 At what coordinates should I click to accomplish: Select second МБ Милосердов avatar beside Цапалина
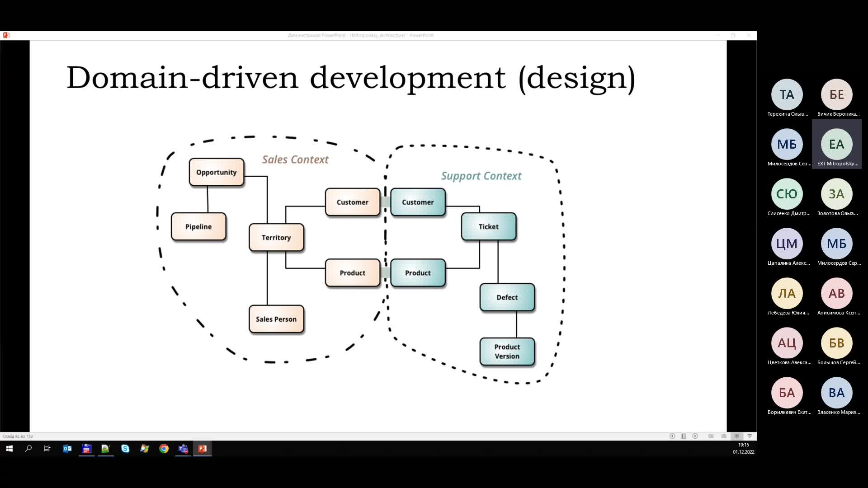pyautogui.click(x=837, y=244)
